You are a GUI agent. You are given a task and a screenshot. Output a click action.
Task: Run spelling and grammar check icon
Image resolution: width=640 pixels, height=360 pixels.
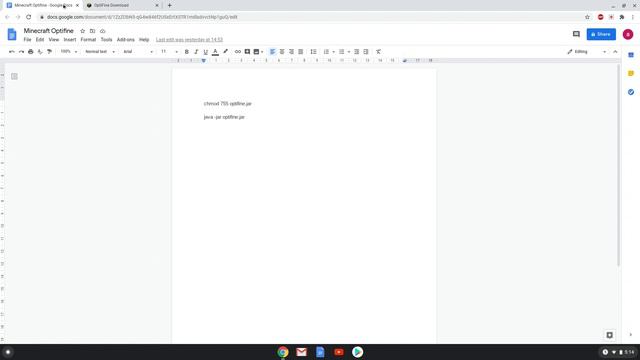40,52
